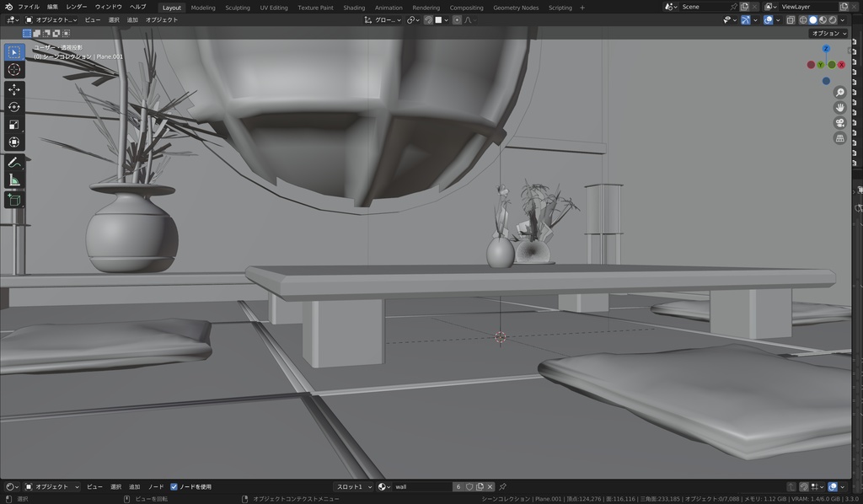The image size is (863, 504).
Task: Open the shader editor ノード menu
Action: [156, 487]
